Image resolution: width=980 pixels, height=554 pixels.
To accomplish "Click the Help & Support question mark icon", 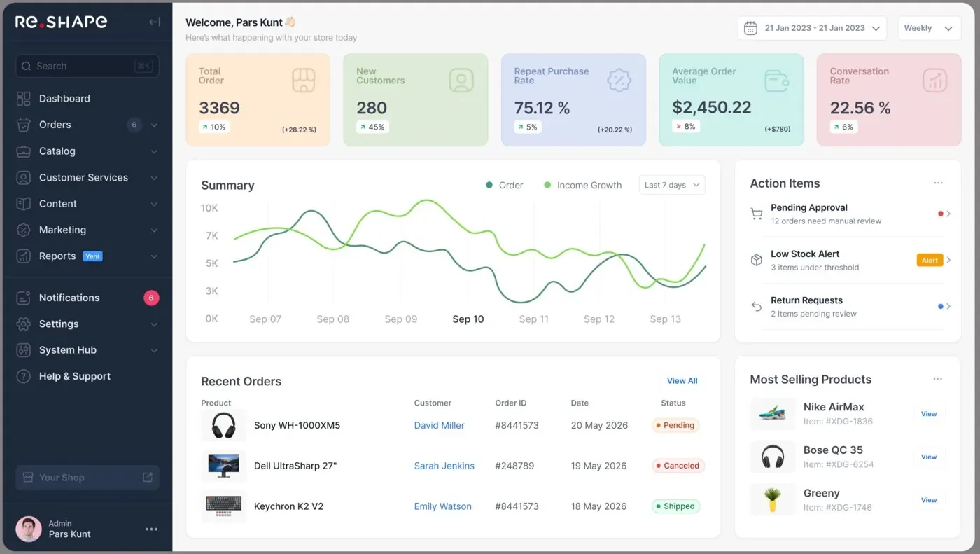I will tap(24, 376).
